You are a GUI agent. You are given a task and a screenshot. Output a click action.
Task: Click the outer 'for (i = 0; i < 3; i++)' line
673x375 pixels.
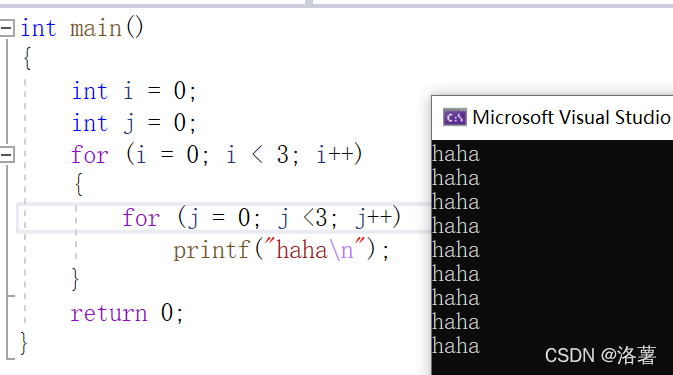click(x=217, y=154)
